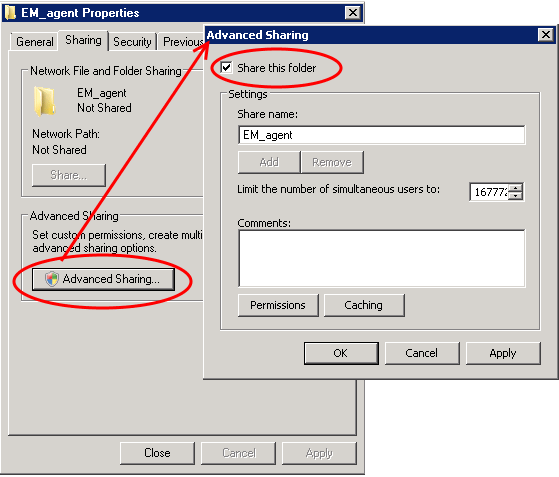Click the Share name text field

(381, 135)
